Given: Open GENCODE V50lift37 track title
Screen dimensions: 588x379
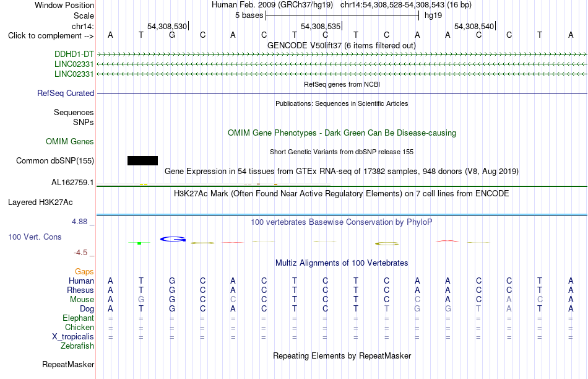Looking at the screenshot, I should tap(342, 45).
